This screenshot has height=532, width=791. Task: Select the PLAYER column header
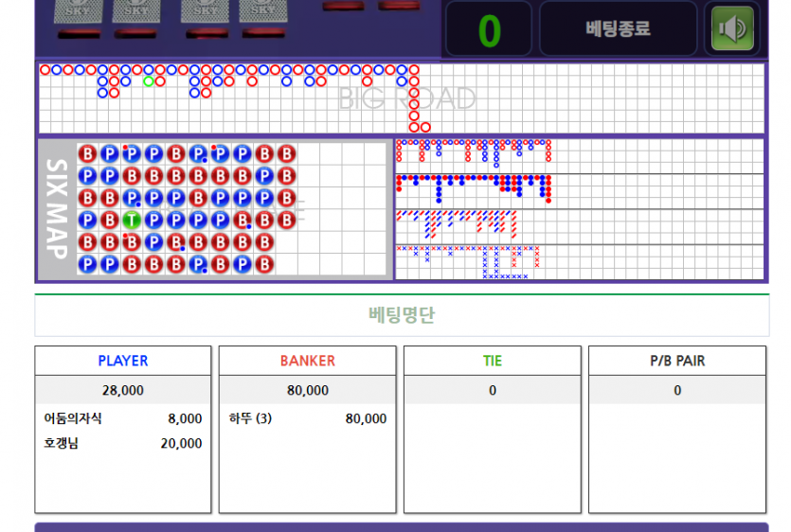[123, 361]
